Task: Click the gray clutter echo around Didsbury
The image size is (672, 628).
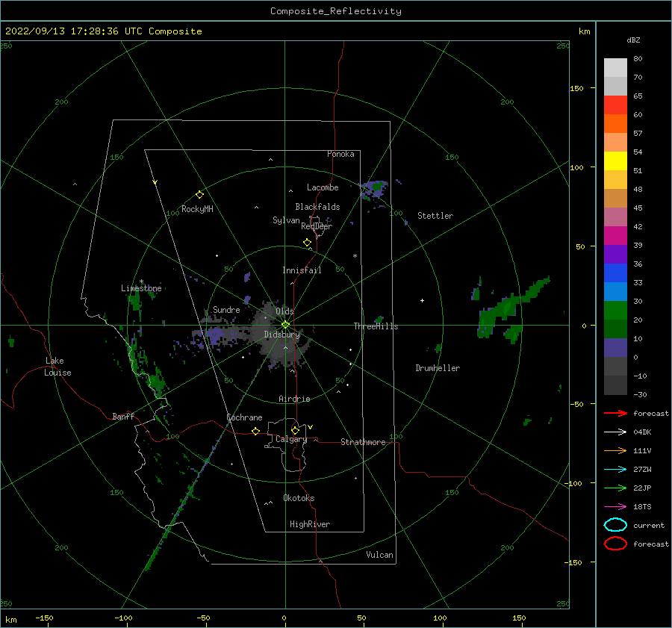Action: pos(281,337)
